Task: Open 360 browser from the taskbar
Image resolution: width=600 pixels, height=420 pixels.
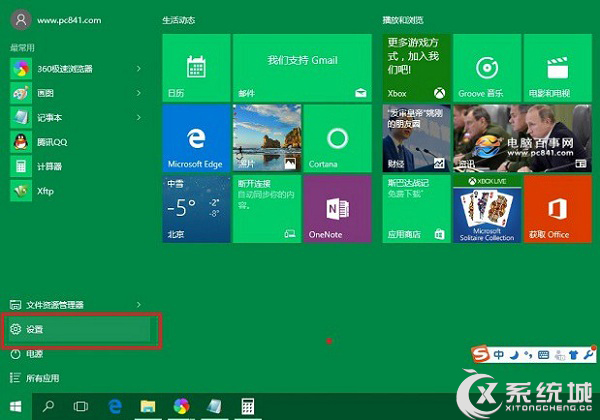Action: (x=181, y=406)
